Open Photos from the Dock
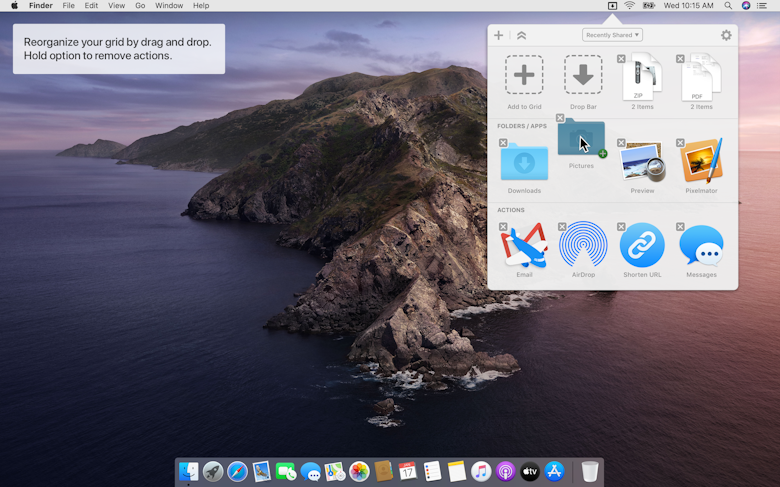780x487 pixels. point(359,471)
